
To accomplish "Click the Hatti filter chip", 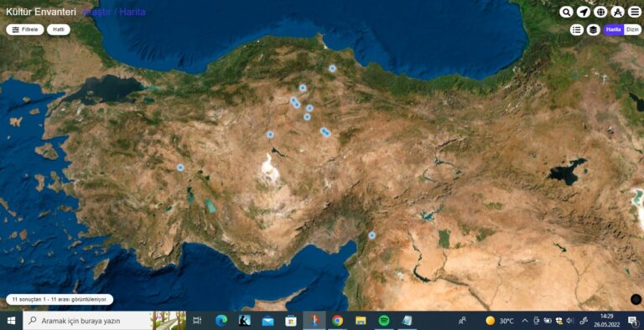I will coord(59,29).
